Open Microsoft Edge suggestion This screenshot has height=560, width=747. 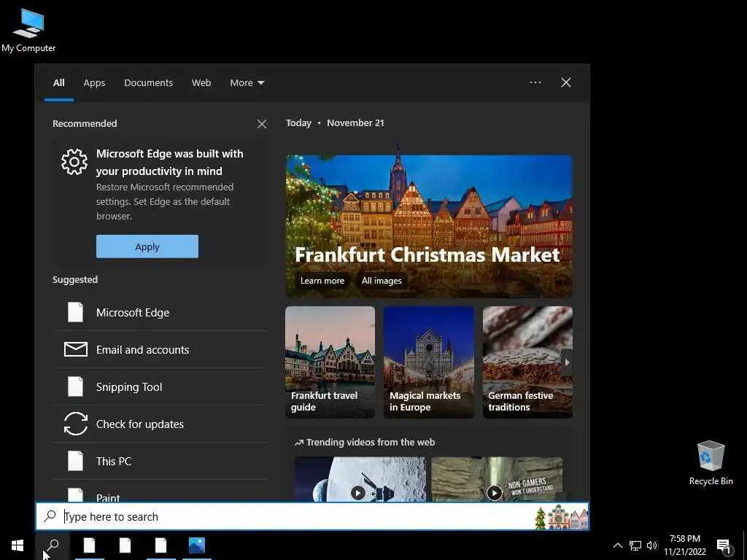(x=160, y=312)
